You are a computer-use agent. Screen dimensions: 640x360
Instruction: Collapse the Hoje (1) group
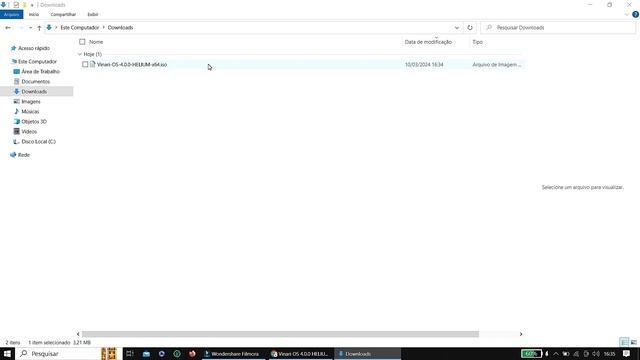point(80,54)
